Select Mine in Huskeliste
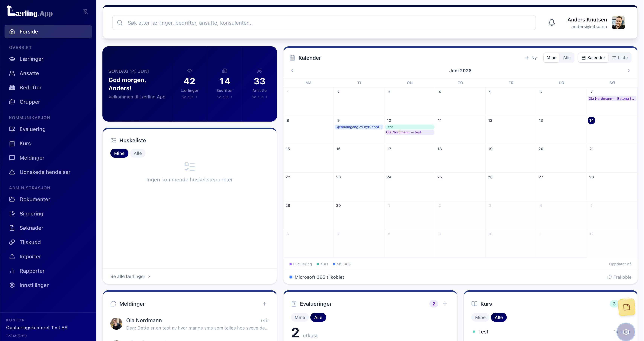The width and height of the screenshot is (644, 341). click(x=119, y=153)
